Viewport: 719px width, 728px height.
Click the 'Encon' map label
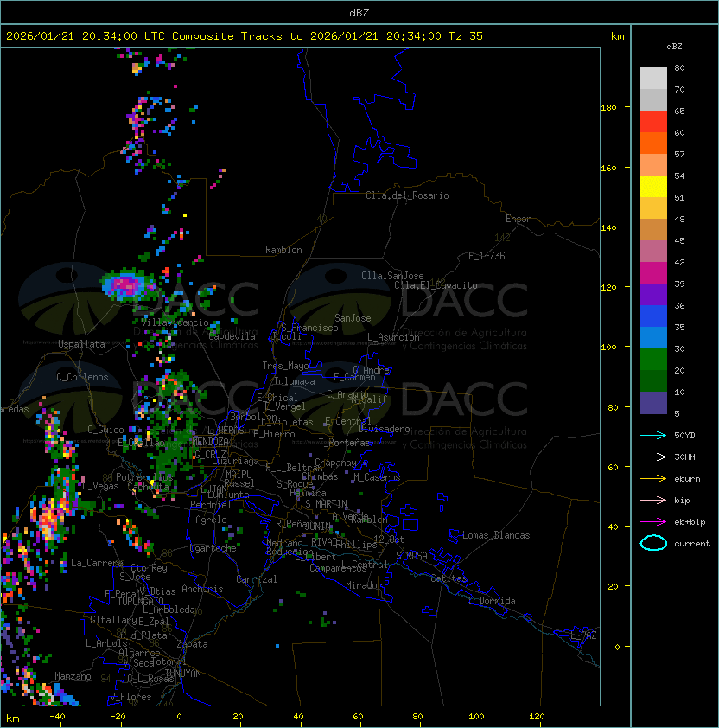[519, 219]
